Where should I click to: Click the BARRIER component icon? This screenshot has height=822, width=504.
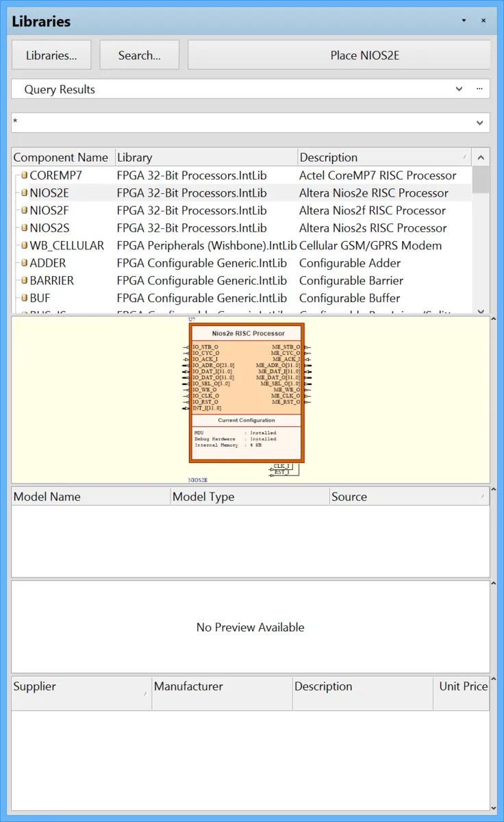pyautogui.click(x=24, y=280)
